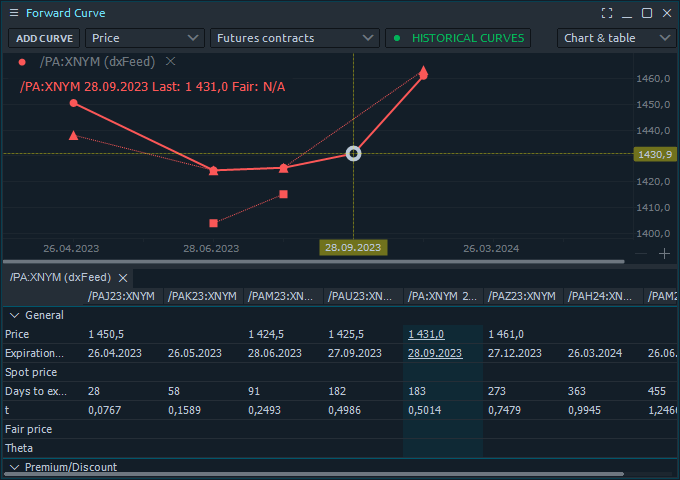The height and width of the screenshot is (480, 680).
Task: Click the highlighted circle point on the curve
Action: (x=353, y=153)
